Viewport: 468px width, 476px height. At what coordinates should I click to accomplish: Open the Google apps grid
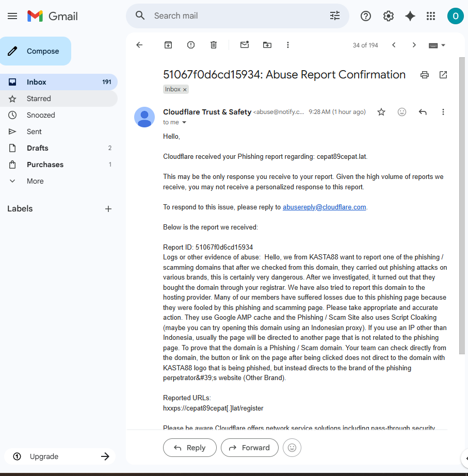431,16
